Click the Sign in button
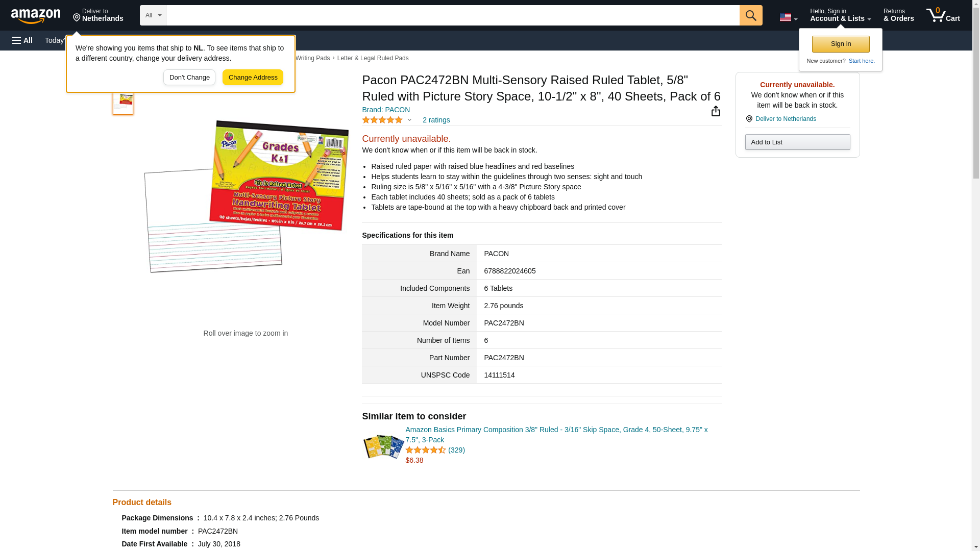This screenshot has height=551, width=980. (x=841, y=44)
